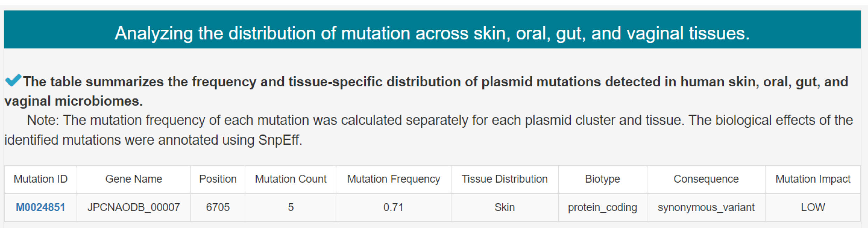Image resolution: width=868 pixels, height=228 pixels.
Task: Click the LOW mutation impact cell
Action: (813, 207)
